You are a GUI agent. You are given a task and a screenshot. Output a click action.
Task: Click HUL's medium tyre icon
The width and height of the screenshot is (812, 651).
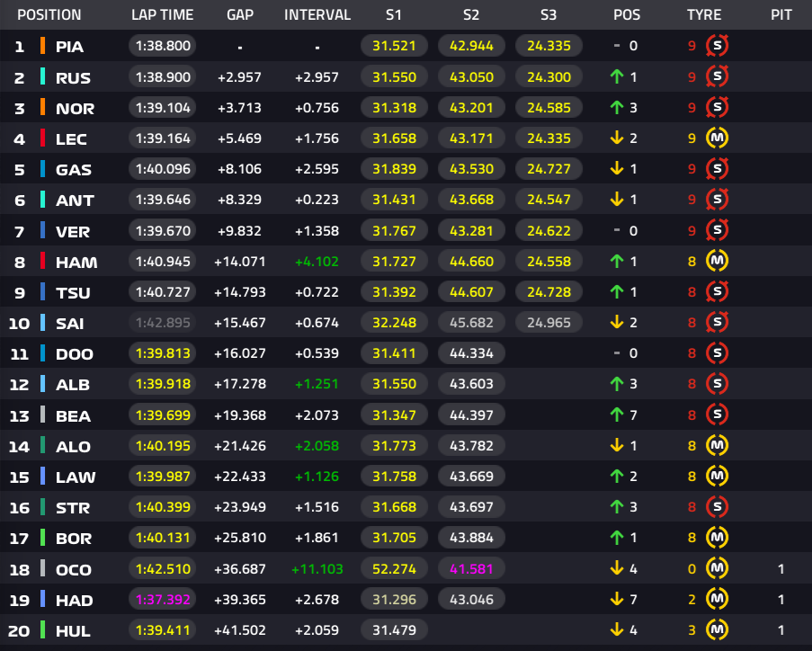(x=718, y=630)
